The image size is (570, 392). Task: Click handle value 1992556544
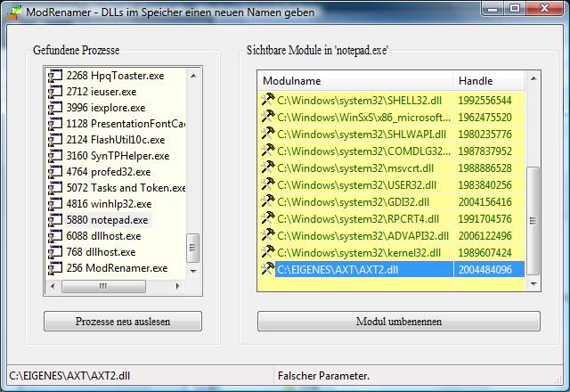click(x=484, y=100)
